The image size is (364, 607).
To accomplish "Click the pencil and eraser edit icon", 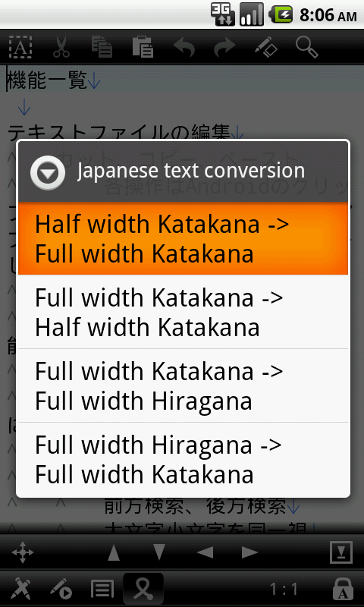I will tap(266, 47).
